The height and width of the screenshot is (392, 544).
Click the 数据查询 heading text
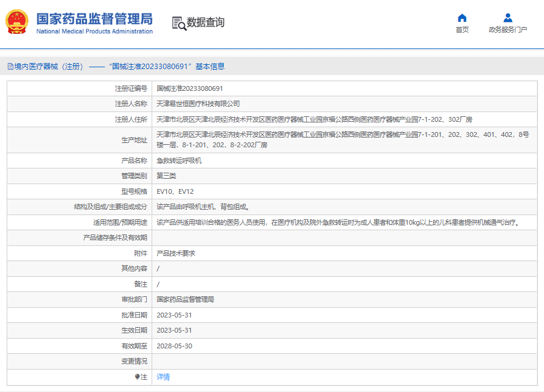tap(206, 22)
